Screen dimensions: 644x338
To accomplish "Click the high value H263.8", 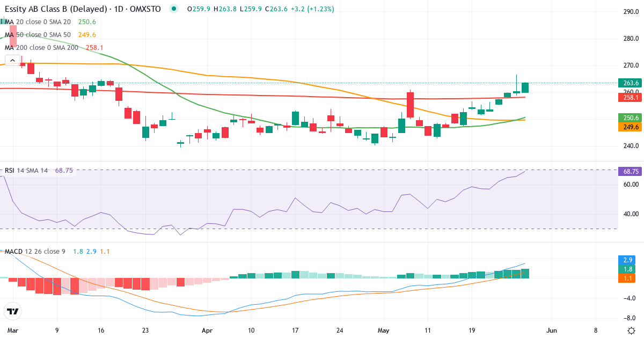I will pyautogui.click(x=226, y=9).
